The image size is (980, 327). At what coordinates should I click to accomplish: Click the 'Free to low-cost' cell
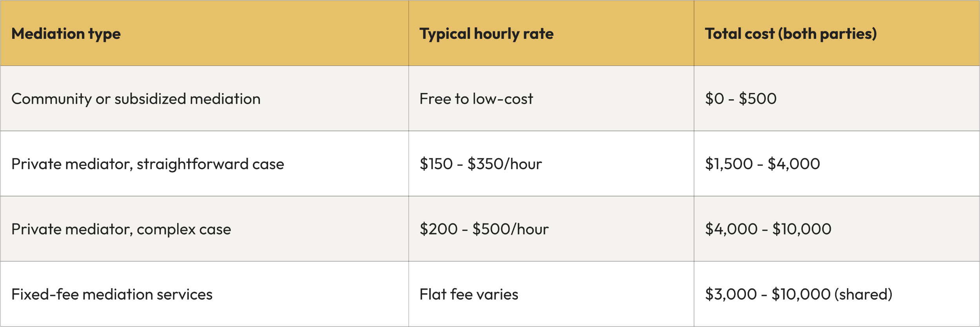pyautogui.click(x=476, y=99)
